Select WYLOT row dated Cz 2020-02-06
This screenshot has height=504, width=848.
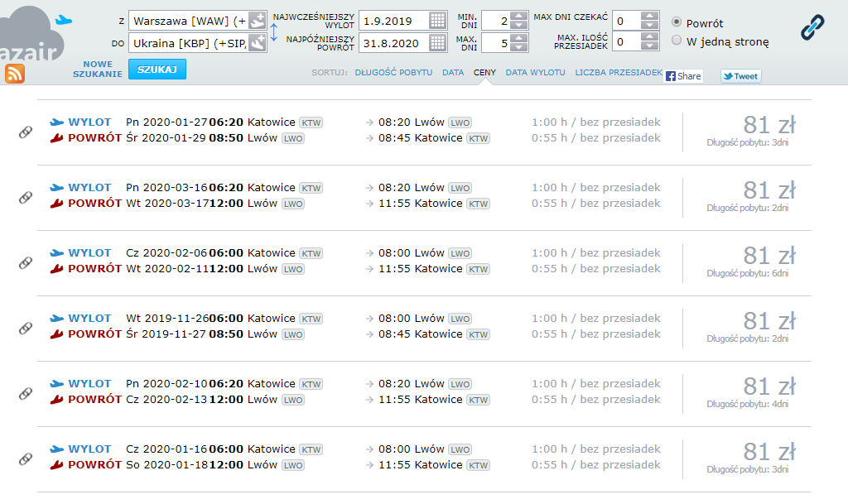(x=354, y=252)
